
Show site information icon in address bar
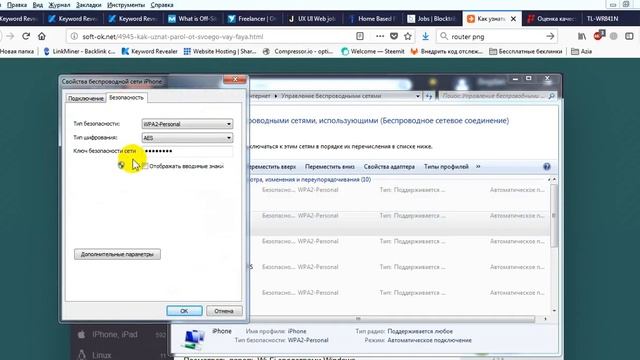pos(74,36)
